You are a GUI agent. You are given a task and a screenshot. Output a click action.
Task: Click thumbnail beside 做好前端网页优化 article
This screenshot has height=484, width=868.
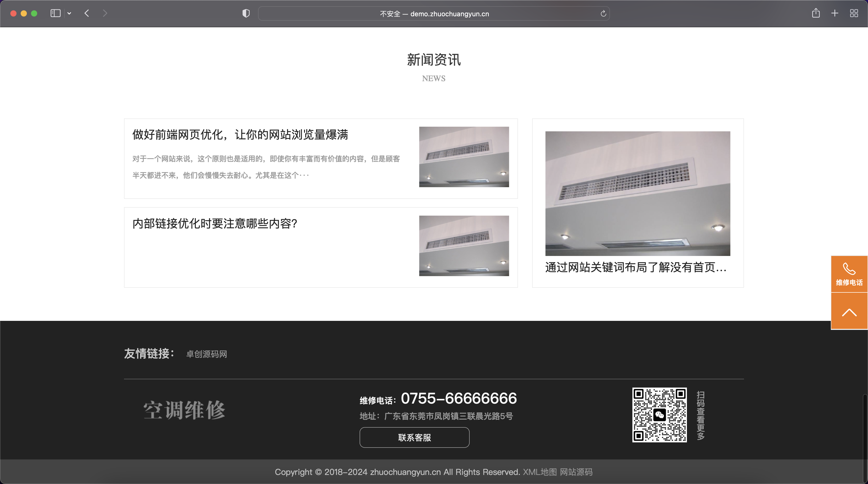464,157
